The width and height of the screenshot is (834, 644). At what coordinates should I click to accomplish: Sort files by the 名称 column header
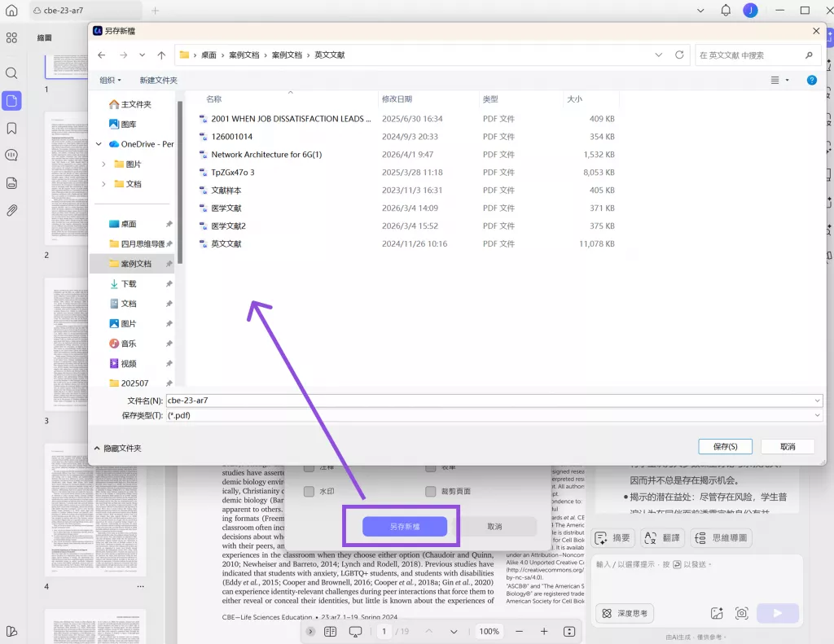[x=214, y=99]
